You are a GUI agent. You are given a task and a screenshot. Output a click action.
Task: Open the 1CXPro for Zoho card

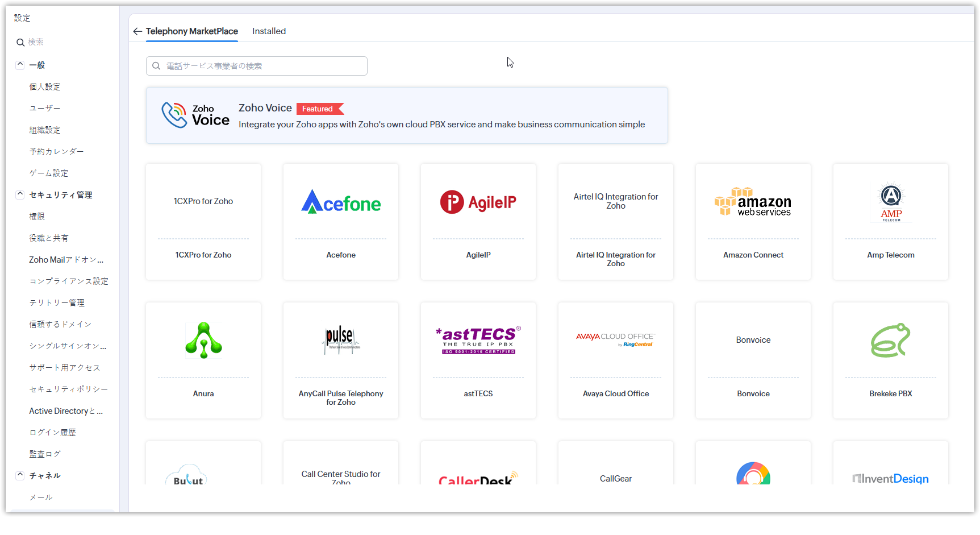[203, 222]
